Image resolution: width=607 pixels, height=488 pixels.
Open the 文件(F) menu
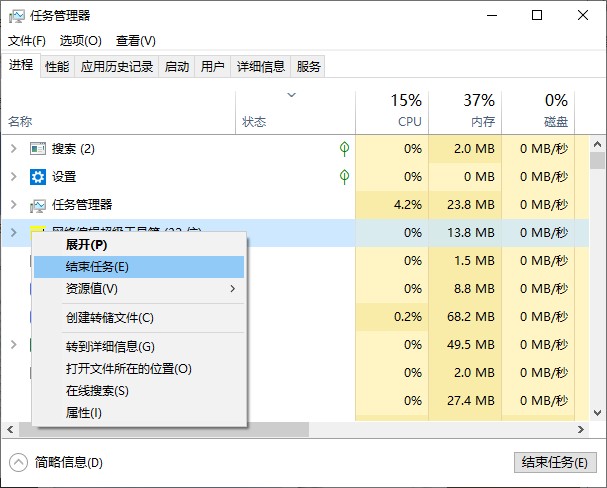[x=27, y=41]
